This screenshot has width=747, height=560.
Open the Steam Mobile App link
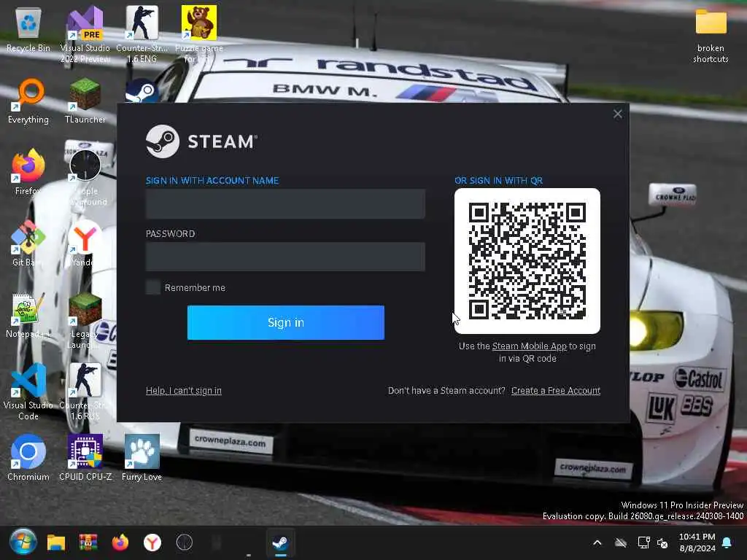click(x=529, y=346)
